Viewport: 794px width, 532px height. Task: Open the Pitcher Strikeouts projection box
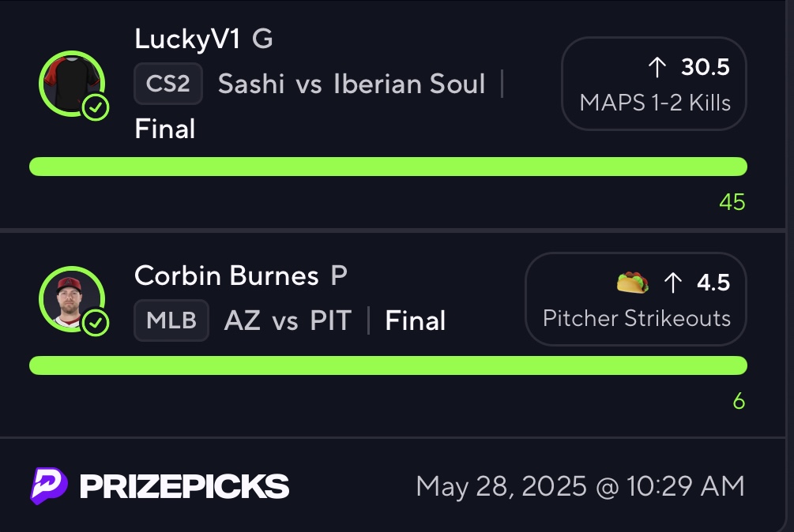(635, 299)
